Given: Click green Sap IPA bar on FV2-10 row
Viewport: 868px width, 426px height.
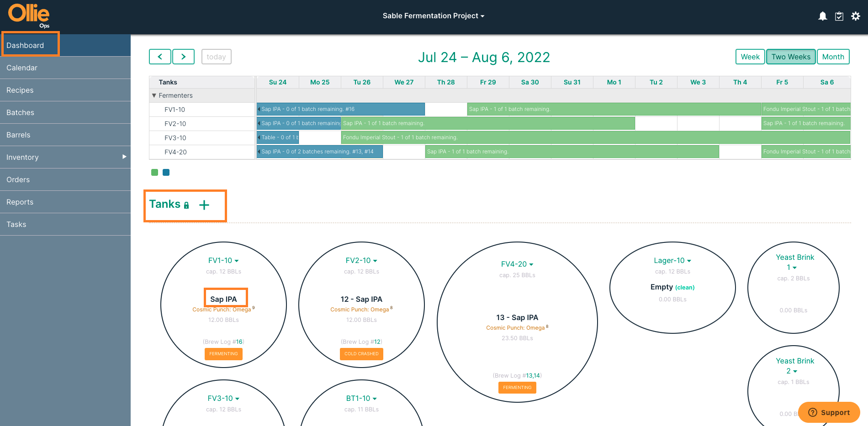Looking at the screenshot, I should [x=488, y=123].
